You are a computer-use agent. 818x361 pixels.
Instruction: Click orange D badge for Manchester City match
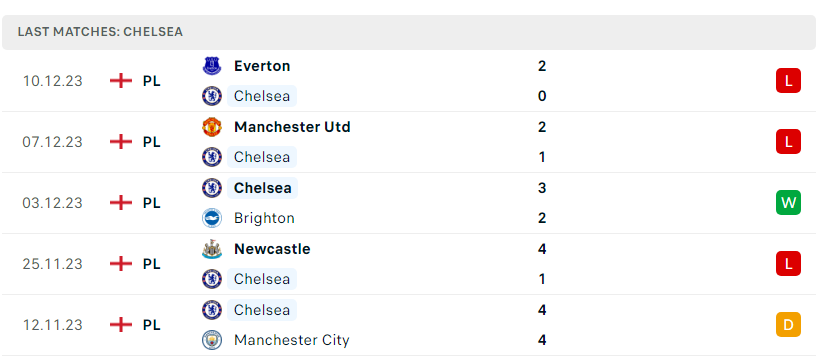[788, 325]
